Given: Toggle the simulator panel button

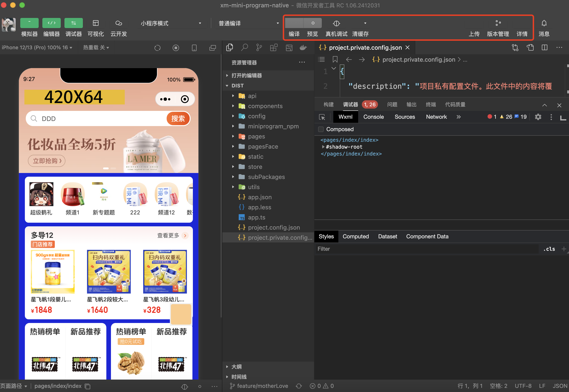Looking at the screenshot, I should pyautogui.click(x=29, y=23).
